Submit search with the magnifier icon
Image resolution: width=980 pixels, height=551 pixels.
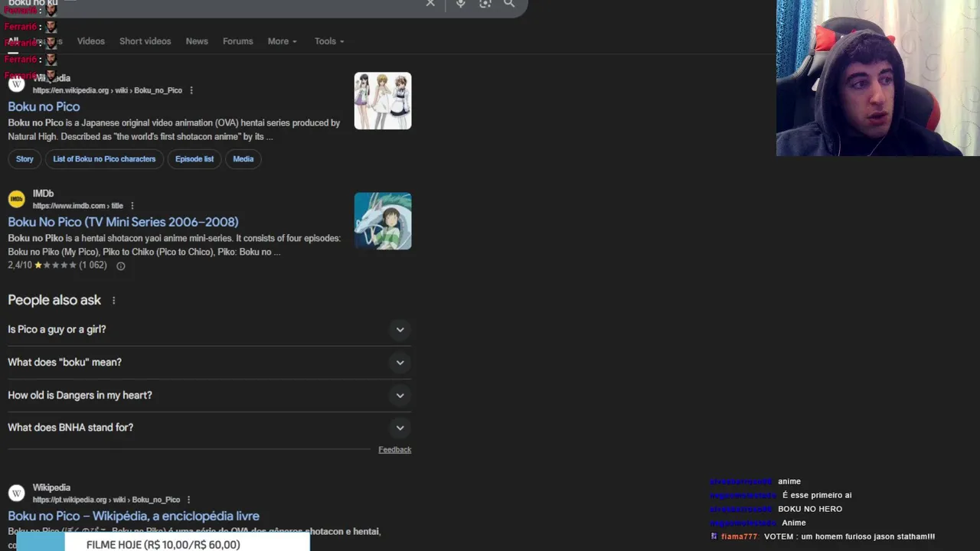tap(509, 4)
